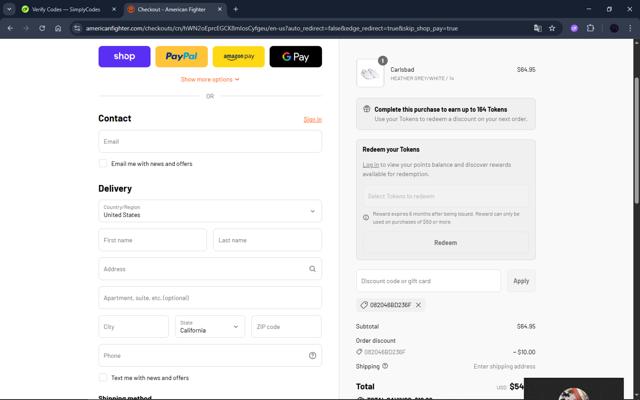This screenshot has height=400, width=640.
Task: Click phone field help question icon
Action: click(312, 356)
